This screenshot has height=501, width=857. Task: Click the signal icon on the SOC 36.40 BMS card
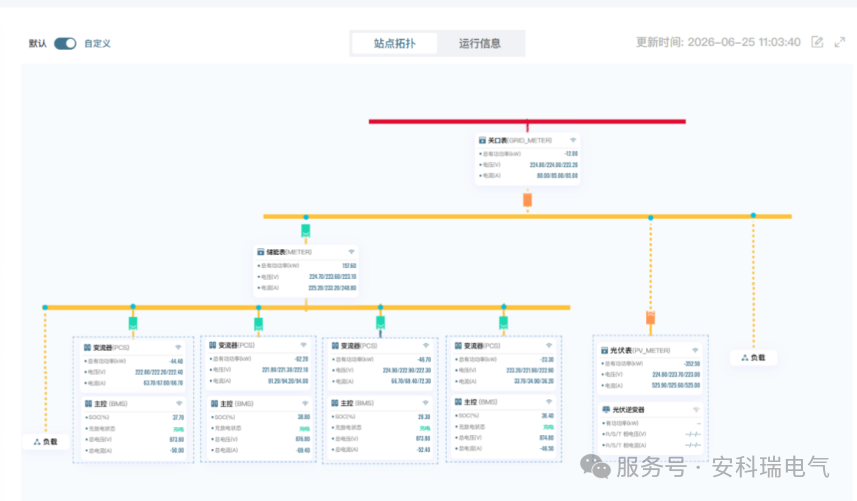(549, 402)
